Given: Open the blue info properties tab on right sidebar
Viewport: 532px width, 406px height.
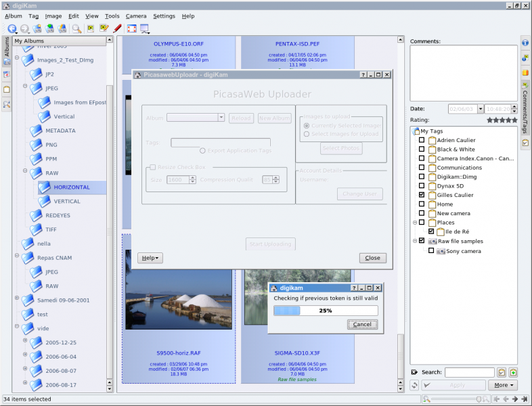Looking at the screenshot, I should pyautogui.click(x=525, y=43).
